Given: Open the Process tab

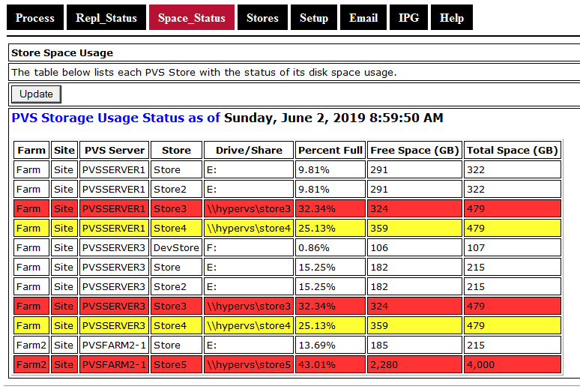Looking at the screenshot, I should pos(34,18).
